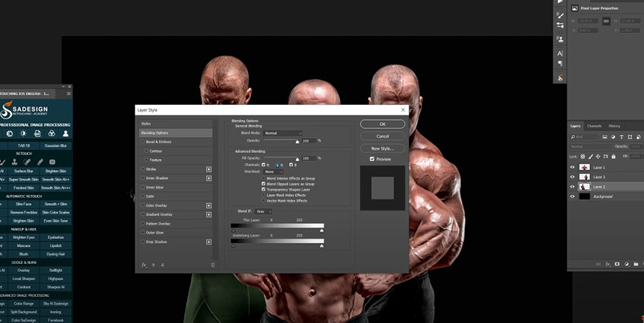Screen dimensions: 644x323
Task: Click the lock transparent pixels icon
Action: 583,157
